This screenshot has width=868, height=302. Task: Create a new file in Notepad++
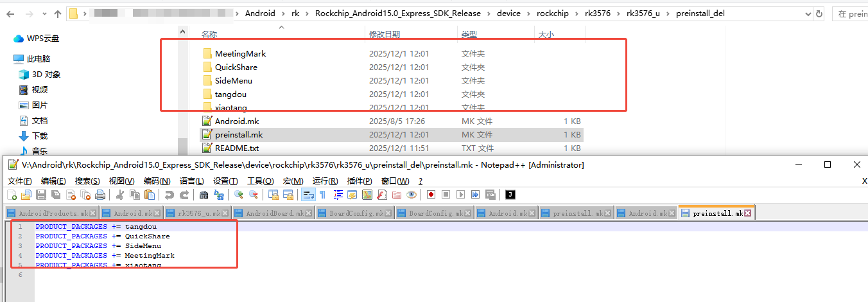click(12, 195)
